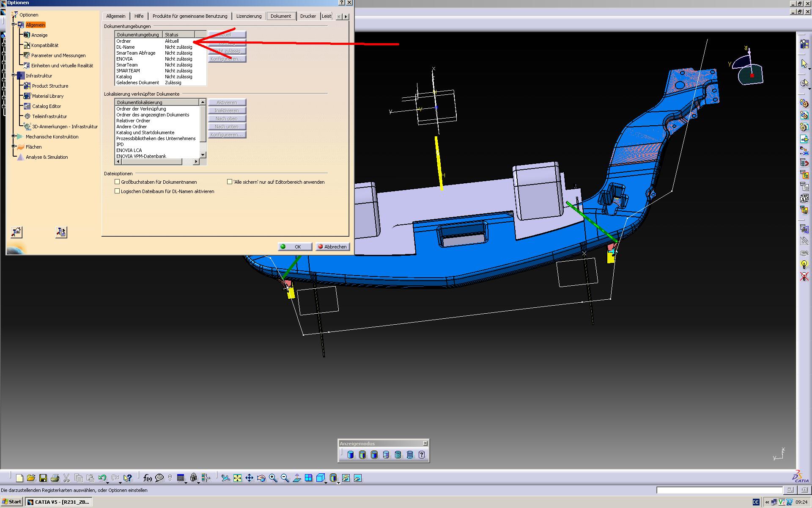The height and width of the screenshot is (508, 812).
Task: Choose shading mode in Anzeigemodus toolbar
Action: coord(351,455)
